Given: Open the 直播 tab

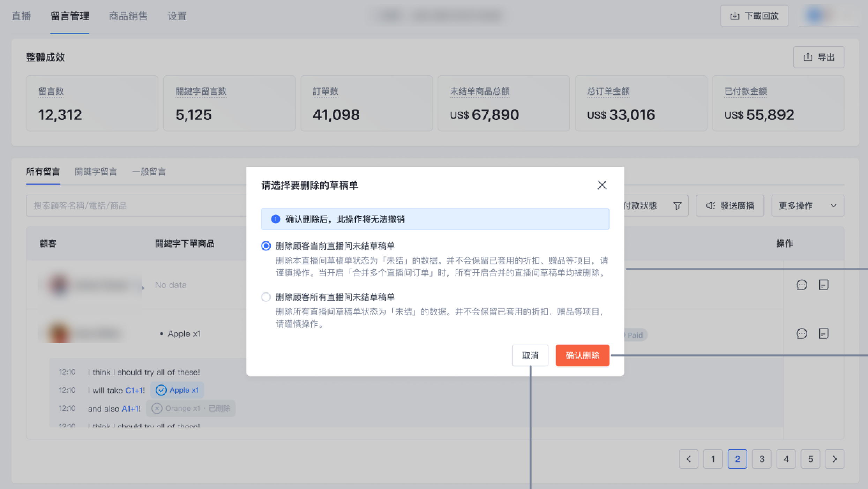Looking at the screenshot, I should (21, 16).
